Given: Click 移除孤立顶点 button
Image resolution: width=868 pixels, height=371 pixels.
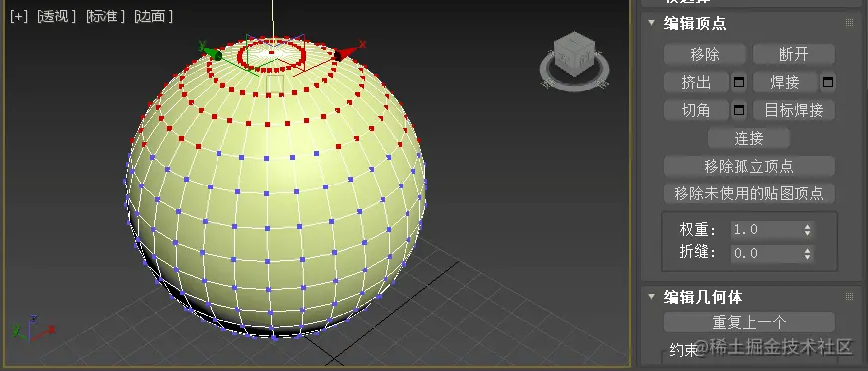Looking at the screenshot, I should point(749,166).
